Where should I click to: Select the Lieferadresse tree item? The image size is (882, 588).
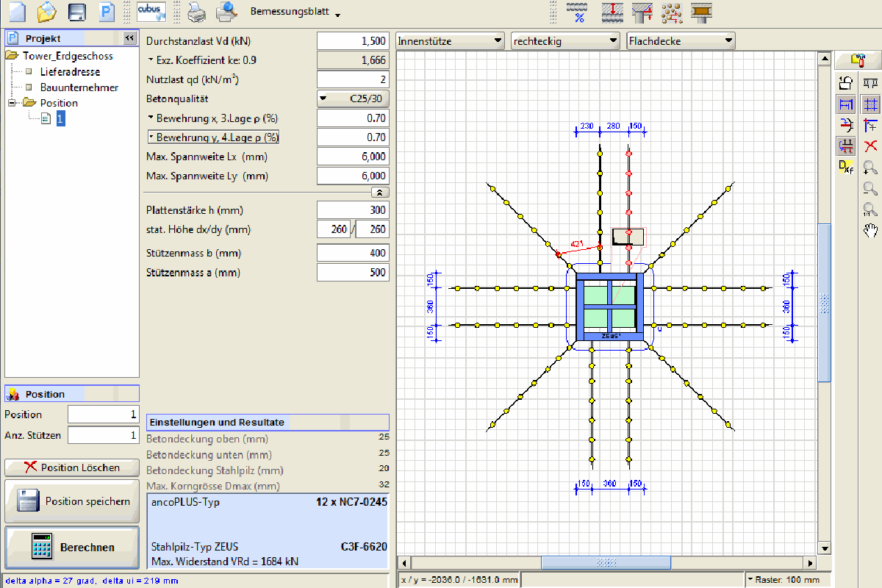pos(71,72)
